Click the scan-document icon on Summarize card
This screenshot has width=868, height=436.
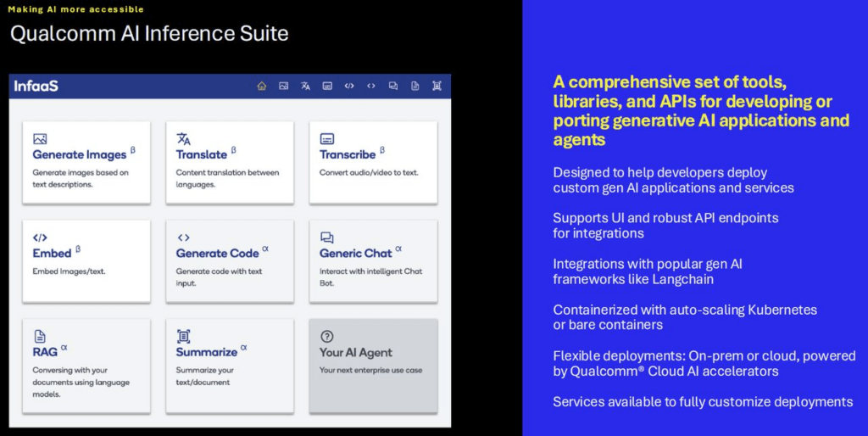pyautogui.click(x=183, y=336)
